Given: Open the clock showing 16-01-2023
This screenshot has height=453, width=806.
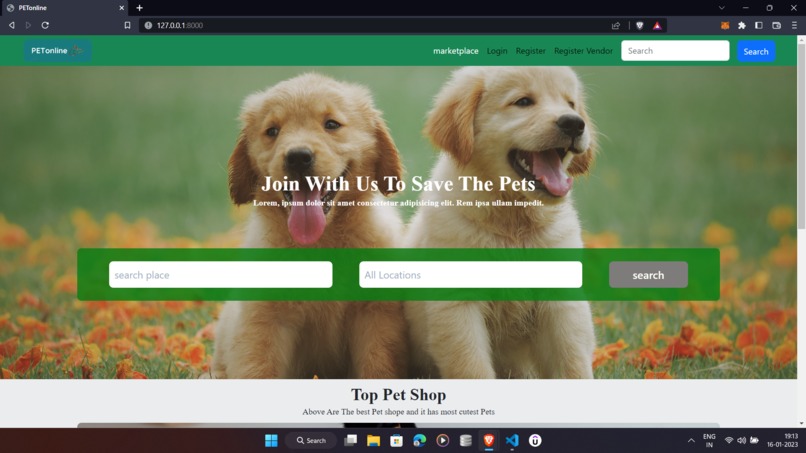Looking at the screenshot, I should tap(782, 441).
